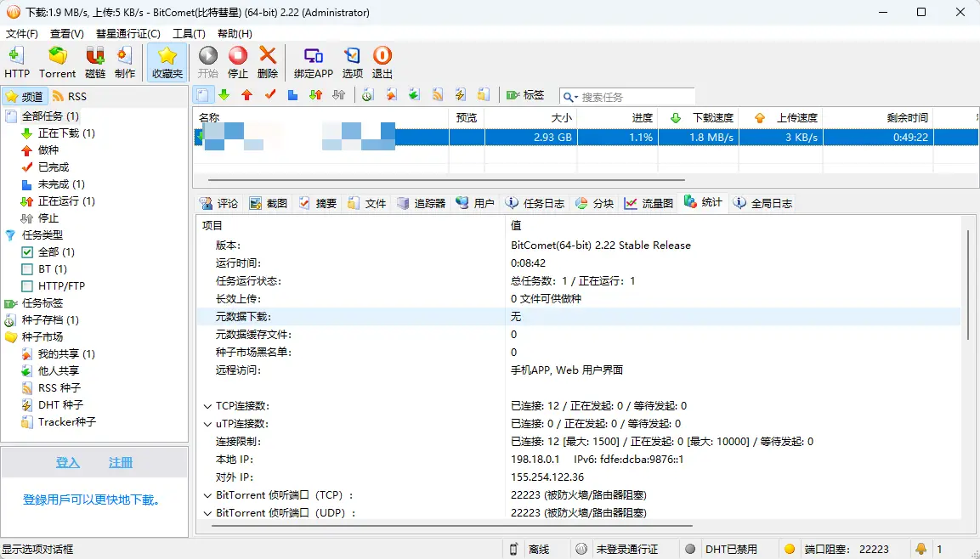Open 选项 options from the toolbar
This screenshot has width=980, height=559.
coord(353,63)
